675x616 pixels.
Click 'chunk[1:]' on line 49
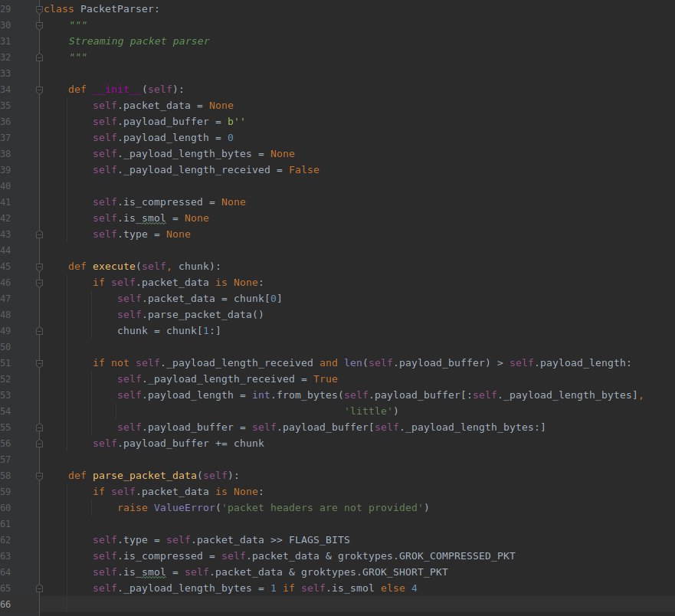pos(193,331)
